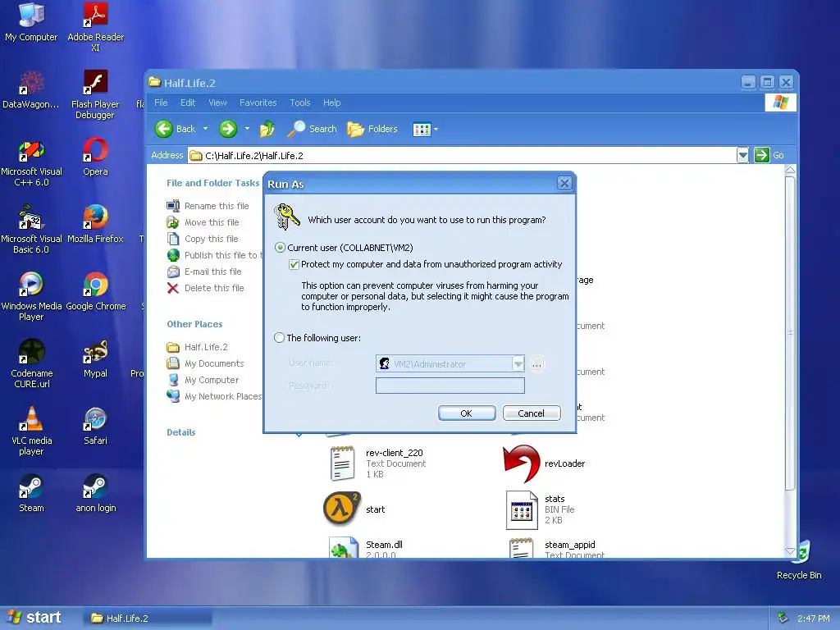The width and height of the screenshot is (840, 630).
Task: Click Cancel in Run As dialog
Action: (532, 413)
